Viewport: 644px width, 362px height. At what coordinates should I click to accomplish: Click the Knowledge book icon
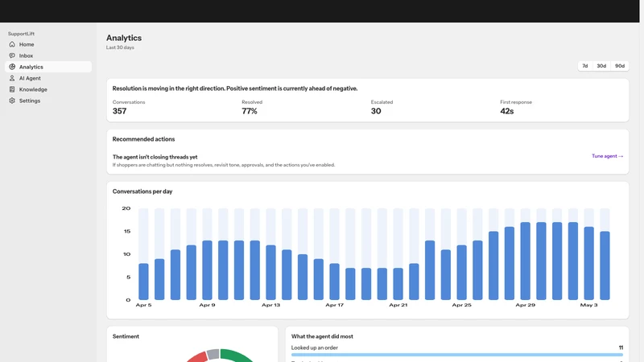(12, 89)
